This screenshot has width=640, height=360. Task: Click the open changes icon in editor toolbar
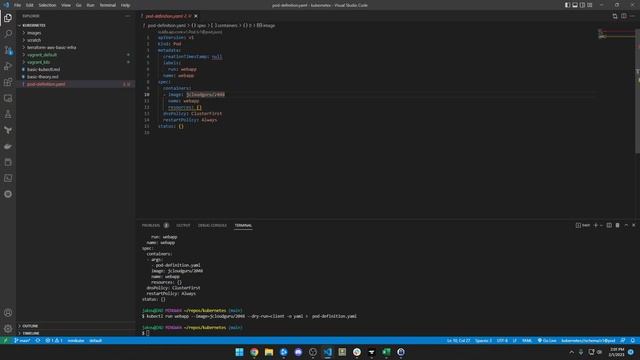pyautogui.click(x=615, y=16)
